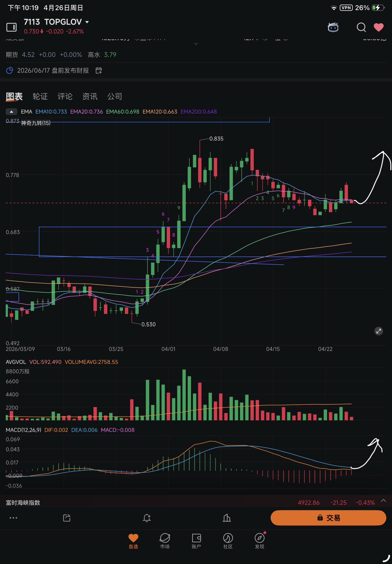Screen dimensions: 392x564
Task: Open the 公司 company tab
Action: pos(115,96)
